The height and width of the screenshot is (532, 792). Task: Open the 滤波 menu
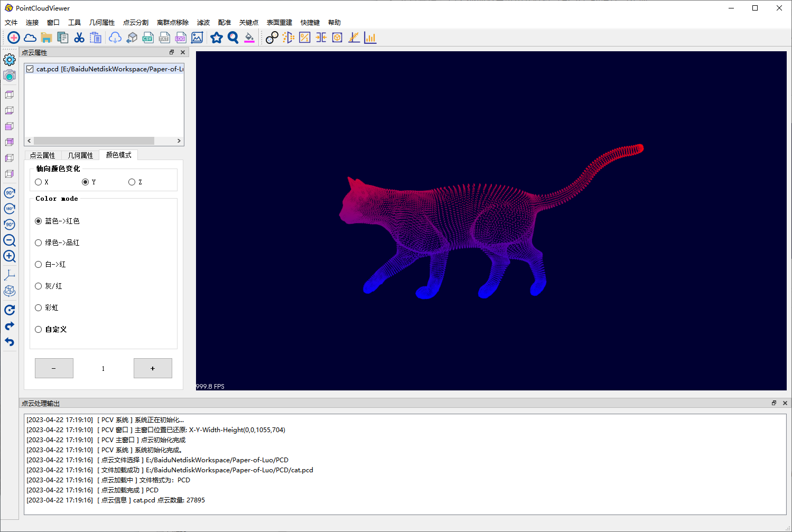point(203,22)
